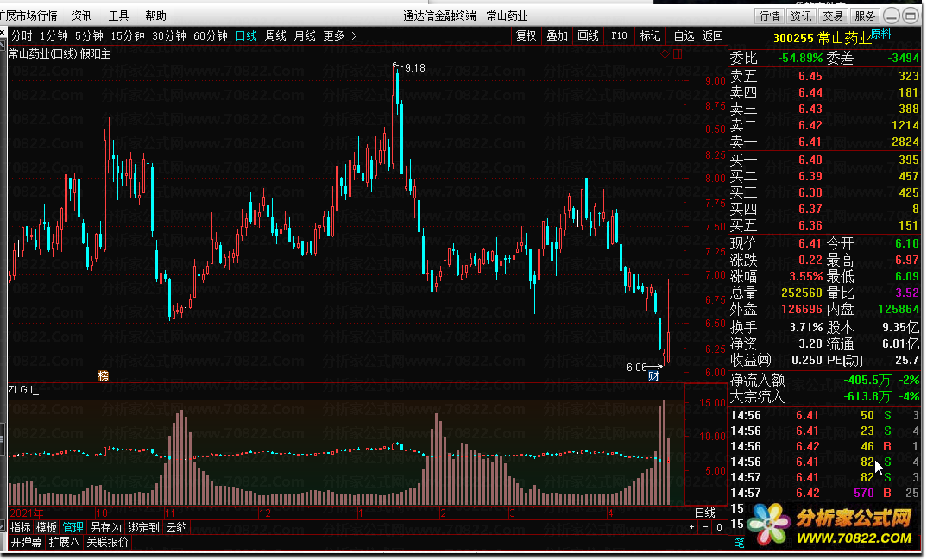Add the stock via +自选
This screenshot has height=560, width=927.
682,36
